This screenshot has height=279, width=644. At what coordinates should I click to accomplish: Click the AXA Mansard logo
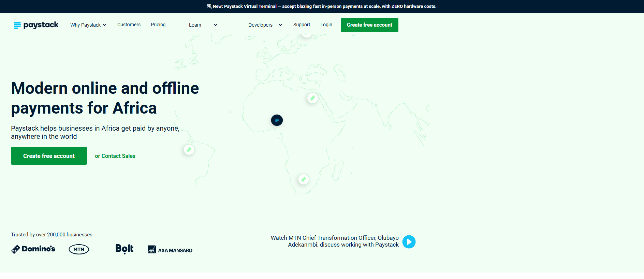pos(170,250)
